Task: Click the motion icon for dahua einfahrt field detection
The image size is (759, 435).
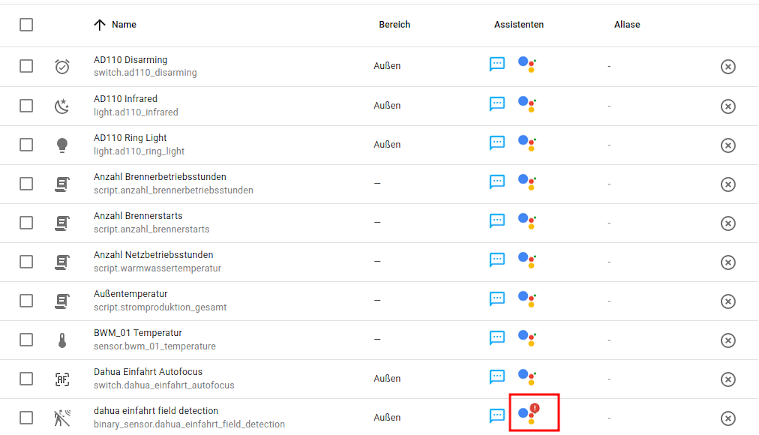Action: (x=62, y=417)
